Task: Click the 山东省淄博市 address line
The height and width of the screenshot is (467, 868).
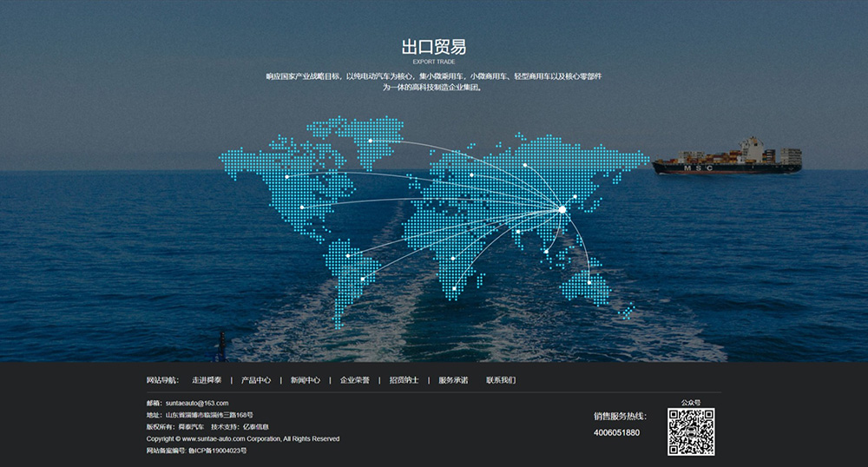Action: coord(208,416)
